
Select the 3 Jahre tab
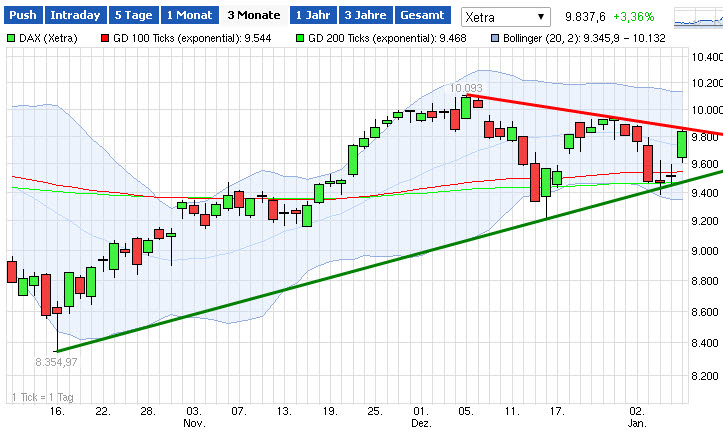point(365,15)
